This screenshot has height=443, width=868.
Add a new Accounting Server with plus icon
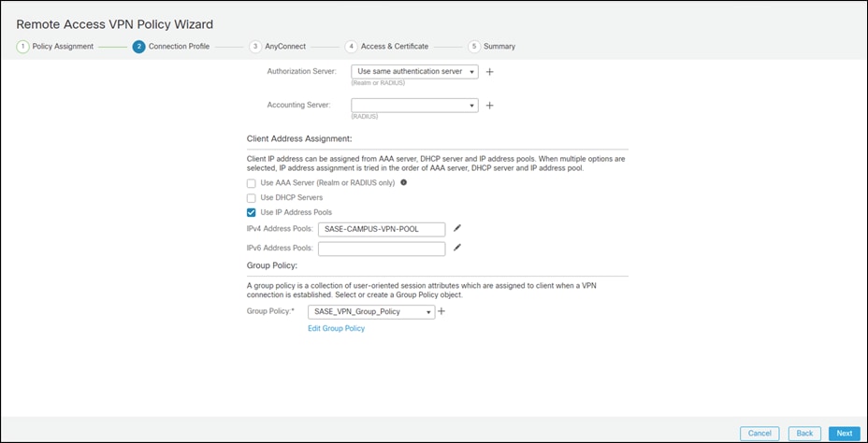(489, 106)
